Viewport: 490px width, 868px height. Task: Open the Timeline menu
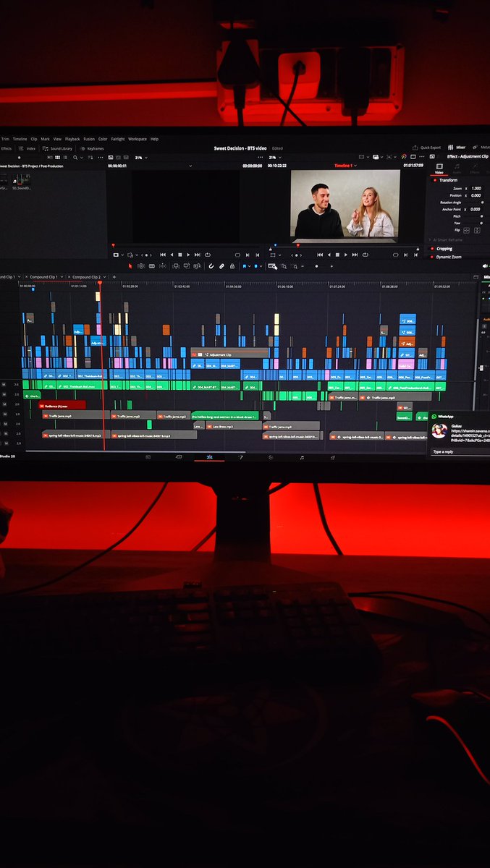point(20,139)
